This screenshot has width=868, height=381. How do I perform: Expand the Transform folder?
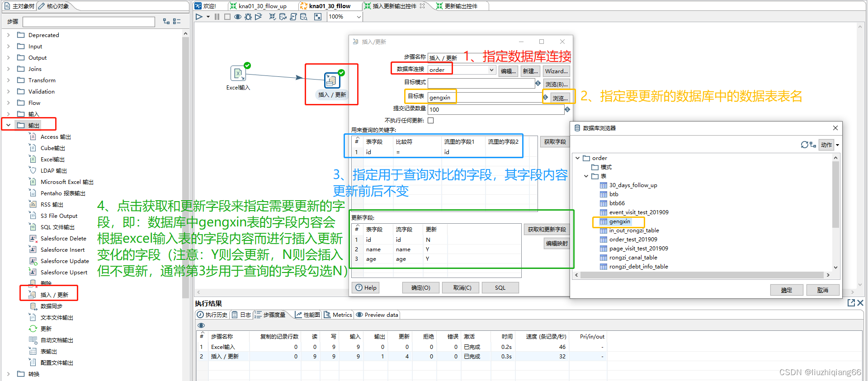click(x=8, y=80)
